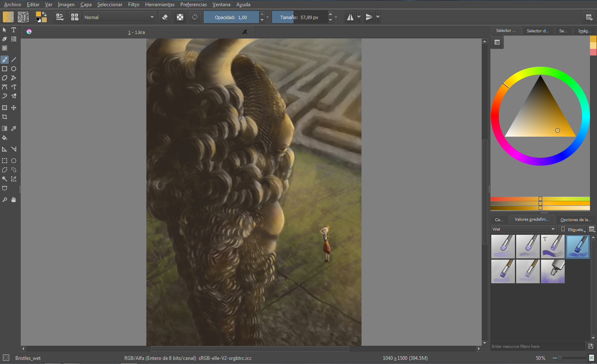Open the Preferencias menu
Image resolution: width=597 pixels, height=364 pixels.
[194, 5]
